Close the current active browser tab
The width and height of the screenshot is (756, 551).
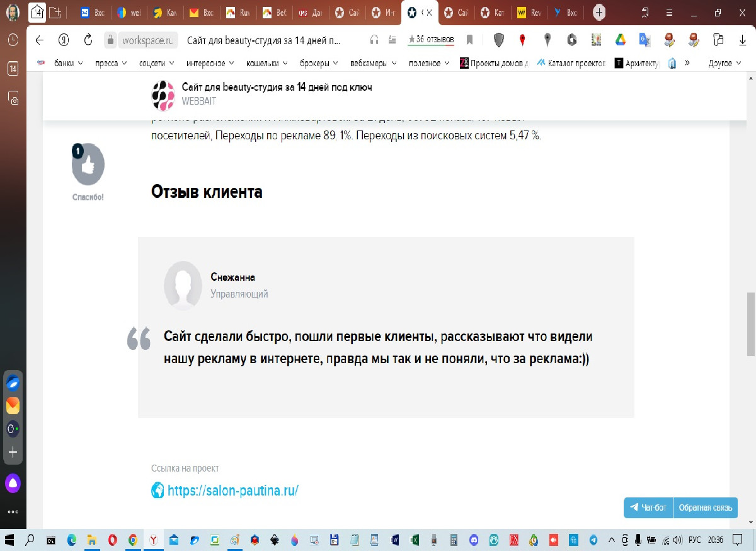[429, 13]
